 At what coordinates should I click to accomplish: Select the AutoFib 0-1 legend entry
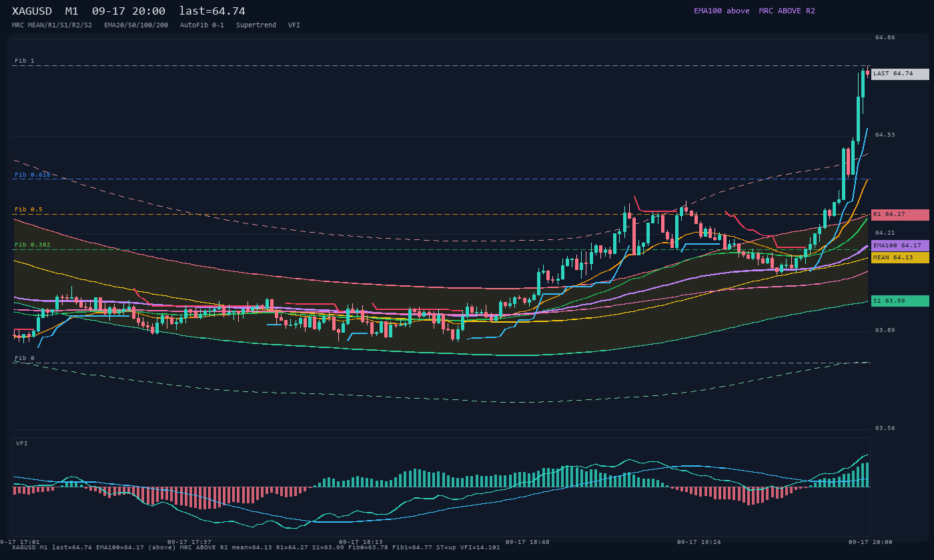tap(202, 25)
